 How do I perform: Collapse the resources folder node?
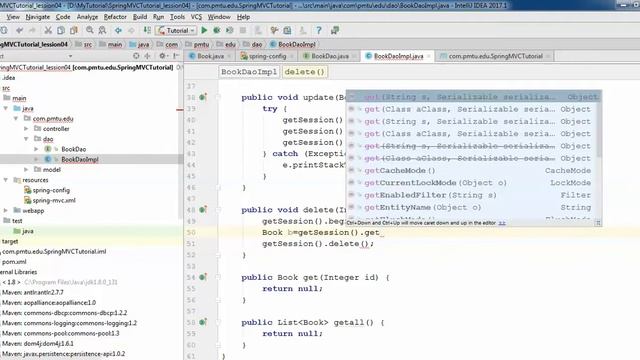pyautogui.click(x=6, y=180)
